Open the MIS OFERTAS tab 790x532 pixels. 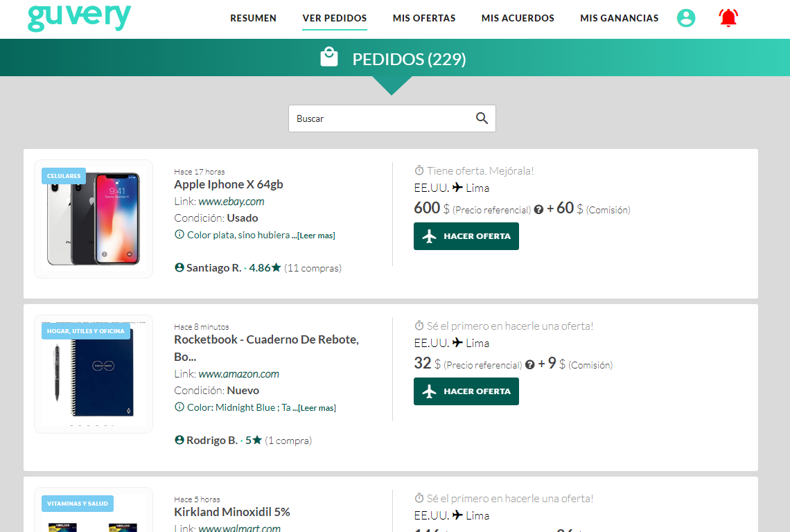pos(423,18)
